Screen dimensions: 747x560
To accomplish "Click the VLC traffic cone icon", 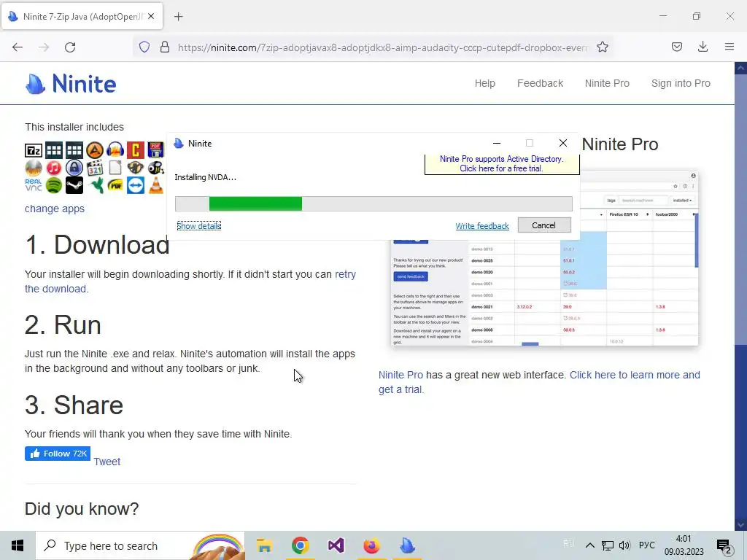I will [156, 184].
